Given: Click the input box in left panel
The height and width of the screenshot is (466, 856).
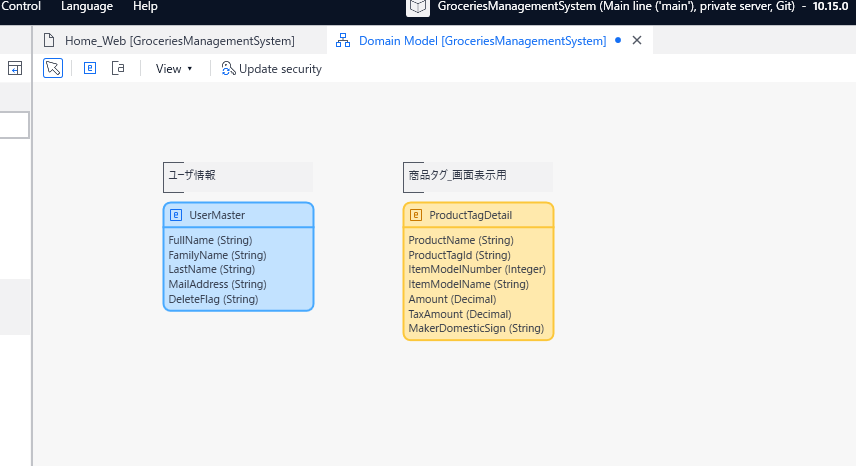Looking at the screenshot, I should pos(14,126).
